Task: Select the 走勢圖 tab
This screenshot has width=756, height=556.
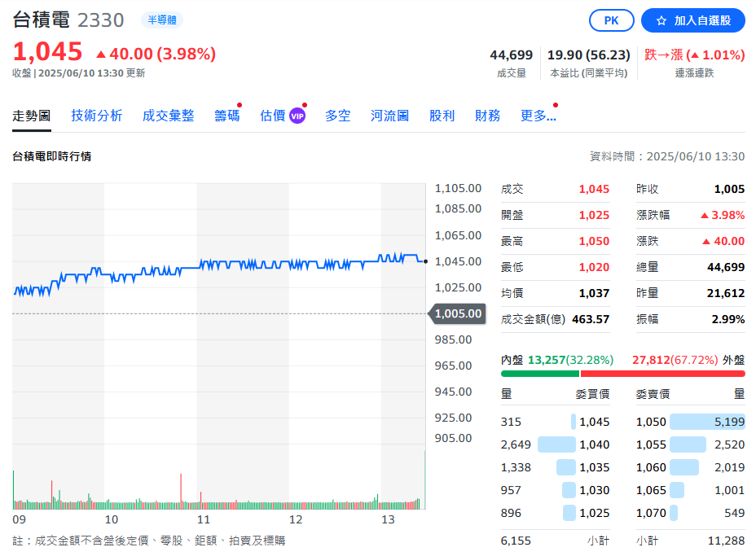Action: (x=31, y=116)
